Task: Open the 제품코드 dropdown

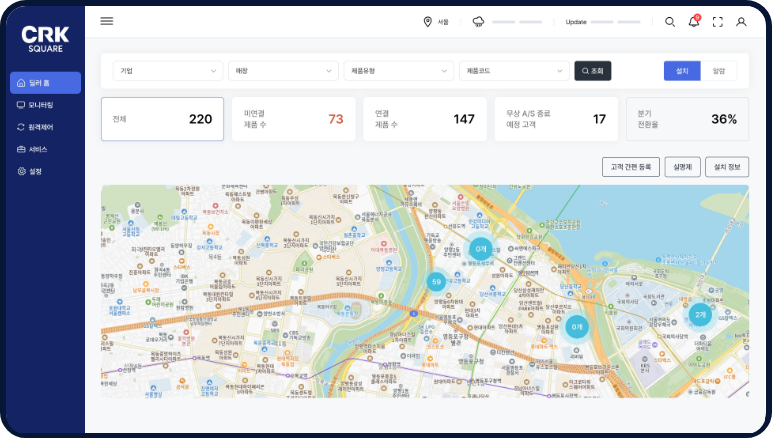Action: coord(513,71)
